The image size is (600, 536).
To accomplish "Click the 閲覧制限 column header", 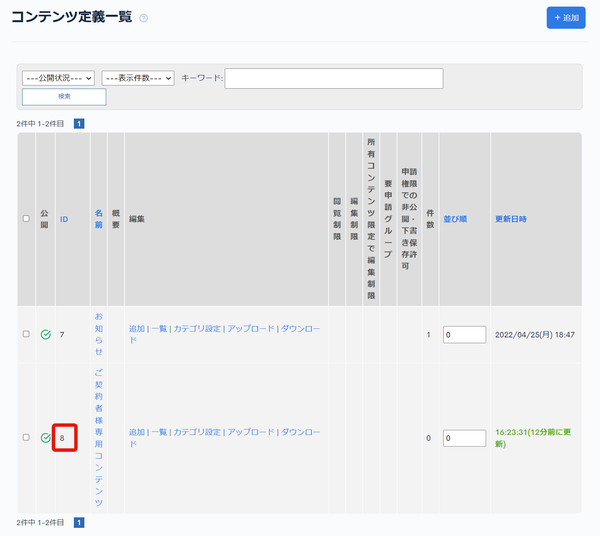I will [337, 219].
